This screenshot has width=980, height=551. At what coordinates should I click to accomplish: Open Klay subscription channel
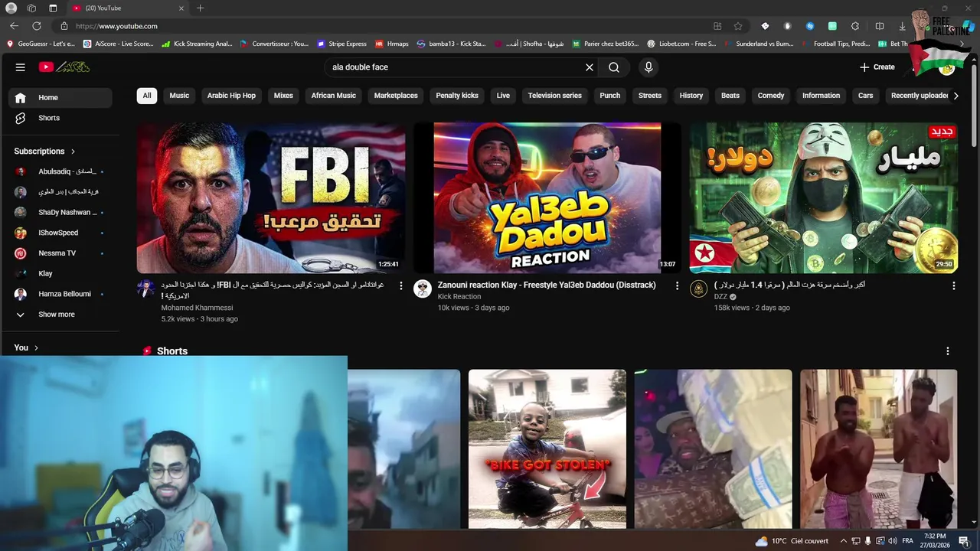click(x=60, y=273)
